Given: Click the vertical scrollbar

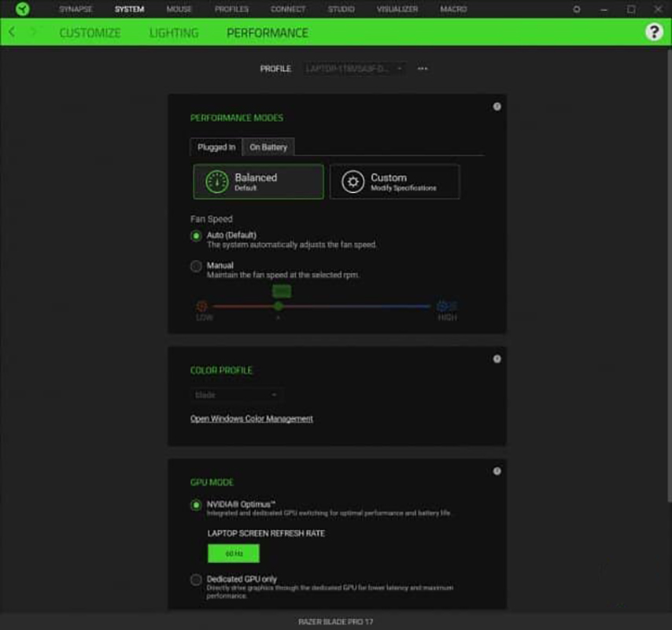Looking at the screenshot, I should (x=669, y=275).
